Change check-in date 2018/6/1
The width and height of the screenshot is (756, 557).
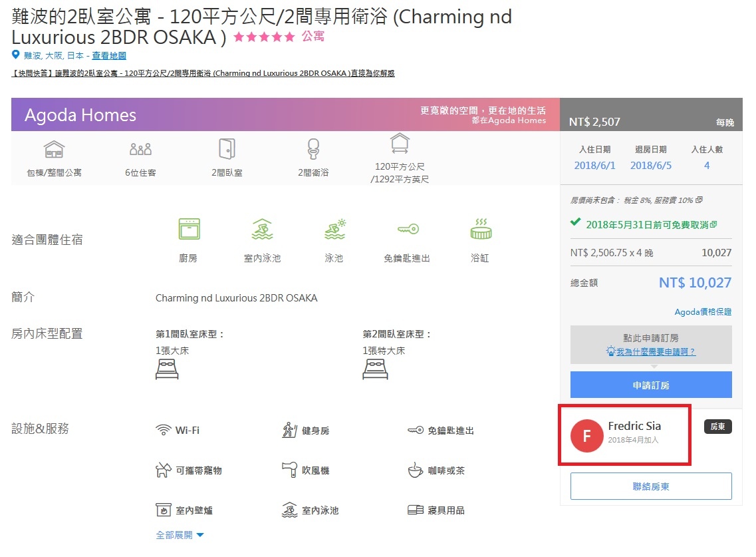(594, 166)
